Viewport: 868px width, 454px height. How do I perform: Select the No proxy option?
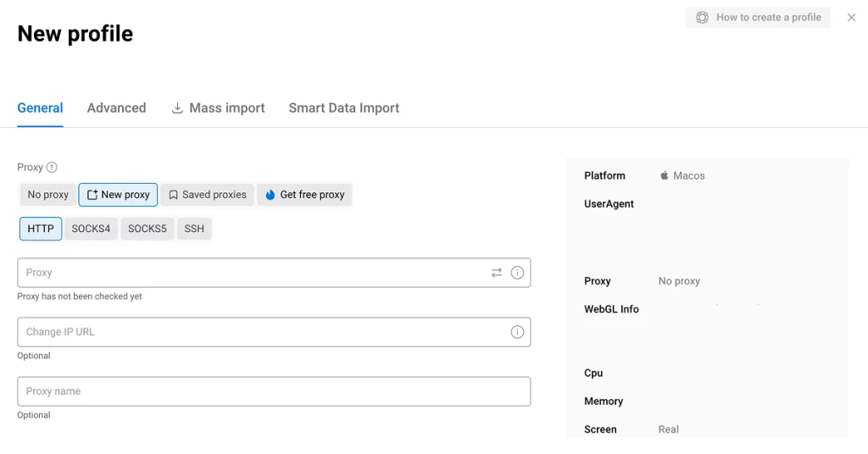pyautogui.click(x=47, y=195)
